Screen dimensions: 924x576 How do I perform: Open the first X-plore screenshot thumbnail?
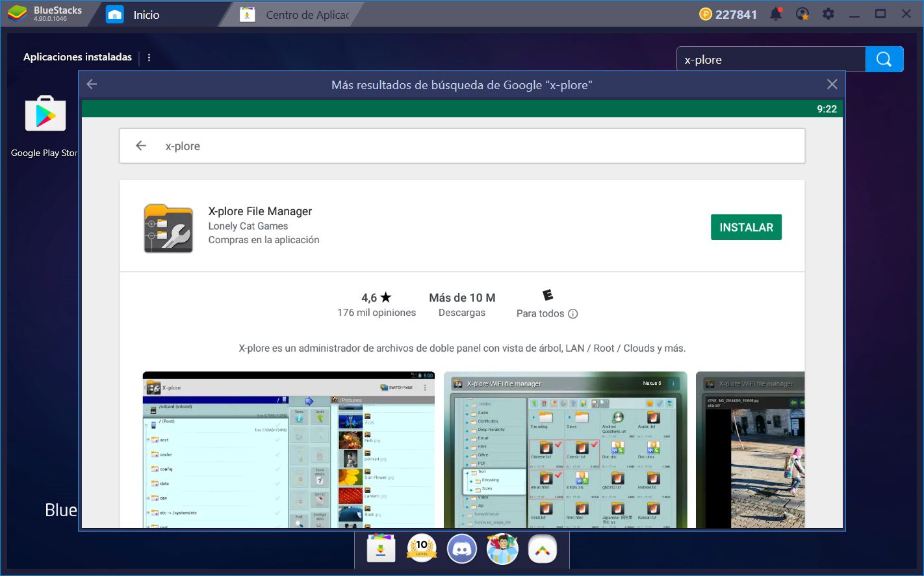(x=289, y=449)
